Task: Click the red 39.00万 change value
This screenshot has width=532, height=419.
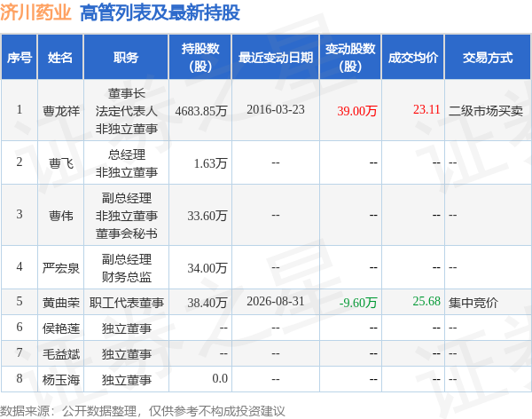Action: pyautogui.click(x=357, y=111)
